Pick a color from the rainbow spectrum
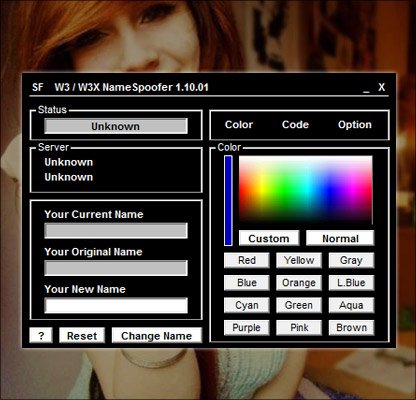416x400 pixels. (305, 189)
